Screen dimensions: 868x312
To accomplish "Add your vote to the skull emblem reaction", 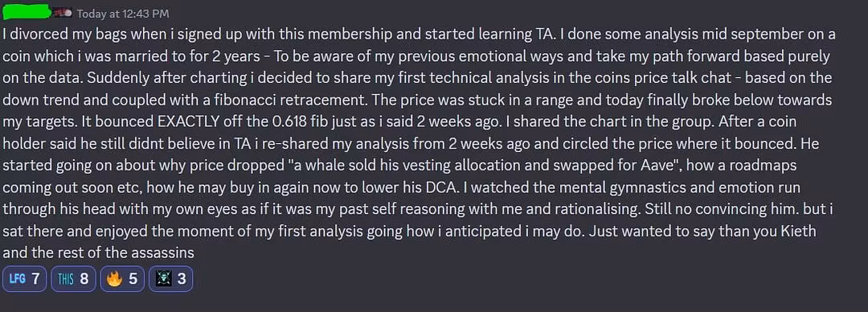I will coord(170,279).
